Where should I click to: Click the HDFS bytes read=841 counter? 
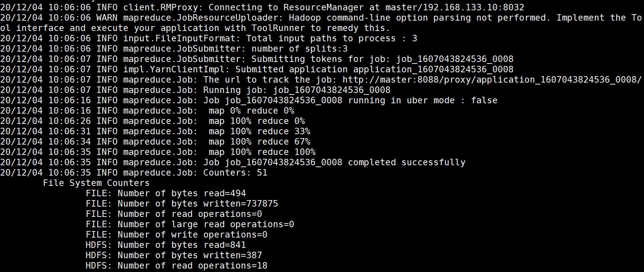[x=165, y=245]
